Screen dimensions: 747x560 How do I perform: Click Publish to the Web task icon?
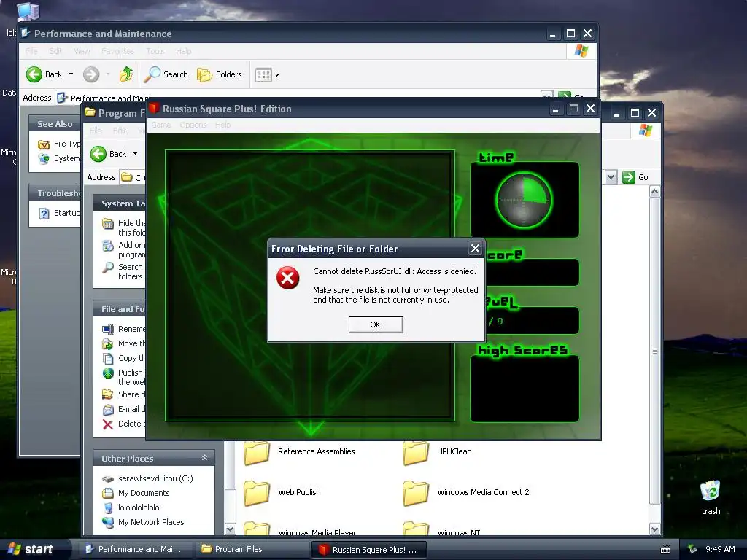click(x=108, y=373)
